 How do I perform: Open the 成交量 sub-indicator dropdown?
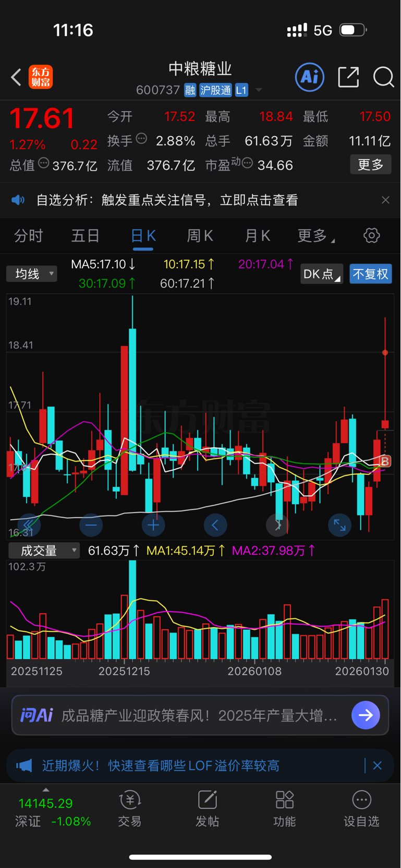click(x=44, y=551)
